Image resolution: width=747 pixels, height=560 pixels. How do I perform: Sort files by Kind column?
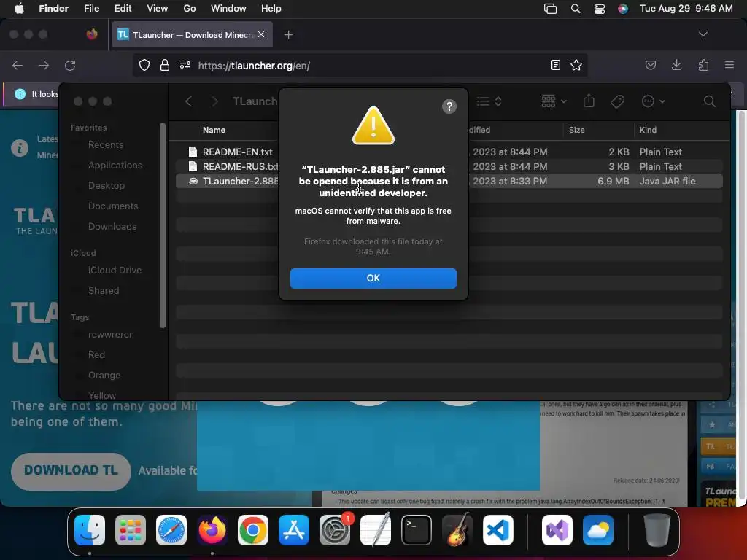point(648,130)
